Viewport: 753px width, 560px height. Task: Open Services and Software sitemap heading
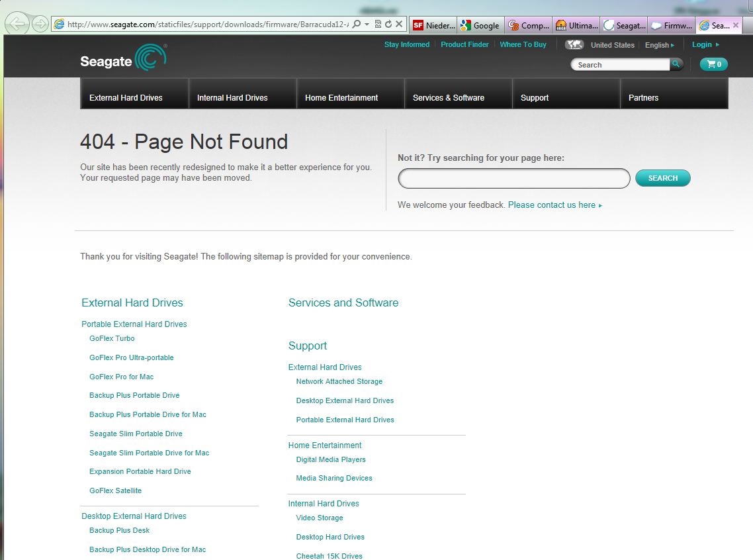coord(343,303)
